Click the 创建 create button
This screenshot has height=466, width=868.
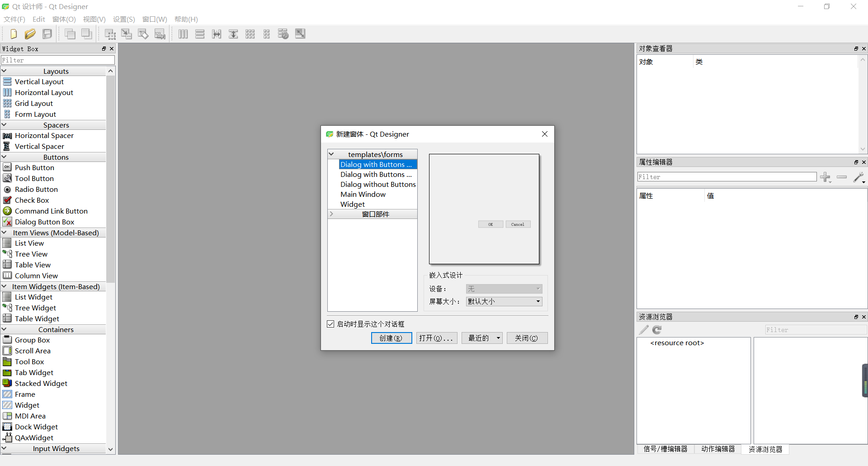click(x=392, y=338)
